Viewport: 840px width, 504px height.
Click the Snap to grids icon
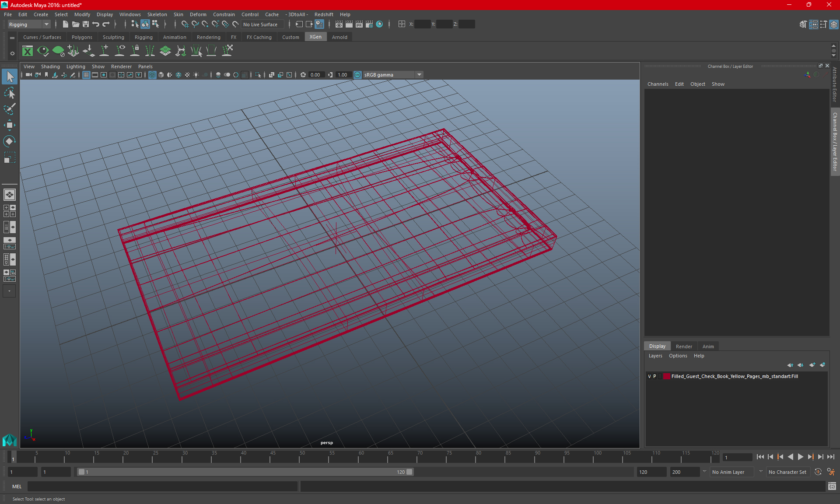pos(184,24)
